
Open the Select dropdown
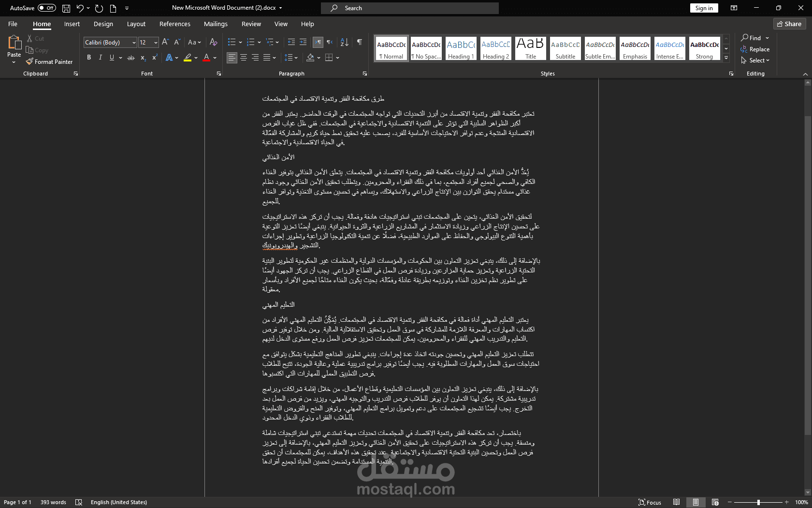coord(755,60)
